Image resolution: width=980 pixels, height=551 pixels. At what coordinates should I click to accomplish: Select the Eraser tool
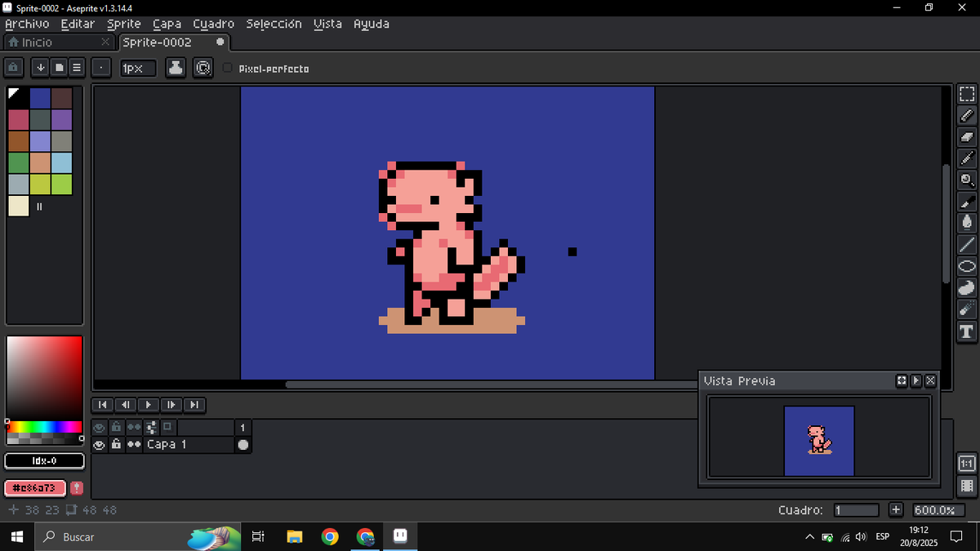(x=967, y=137)
